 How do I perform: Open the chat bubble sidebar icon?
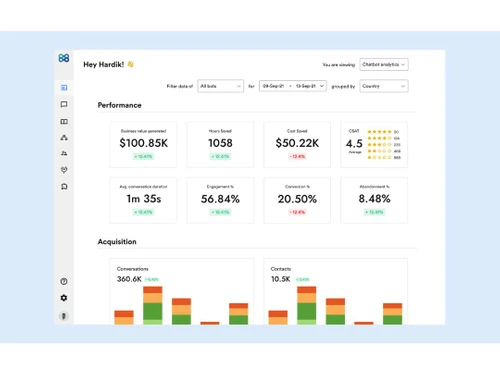[x=64, y=104]
